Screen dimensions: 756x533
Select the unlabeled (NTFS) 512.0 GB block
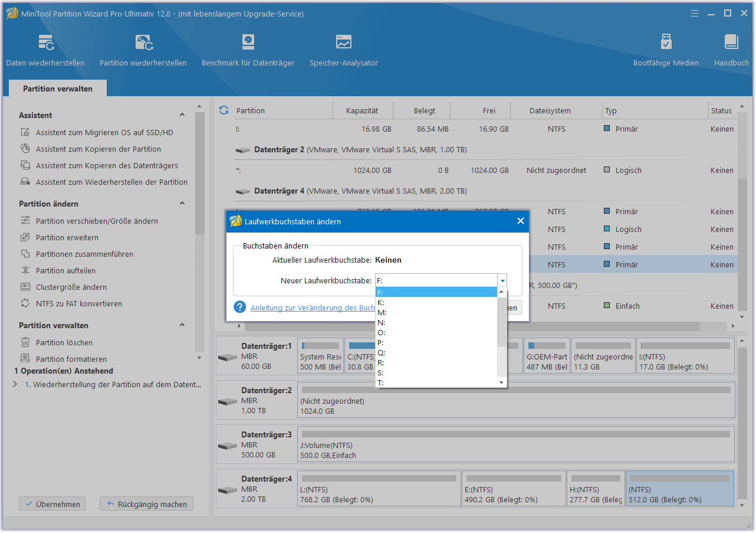point(680,488)
